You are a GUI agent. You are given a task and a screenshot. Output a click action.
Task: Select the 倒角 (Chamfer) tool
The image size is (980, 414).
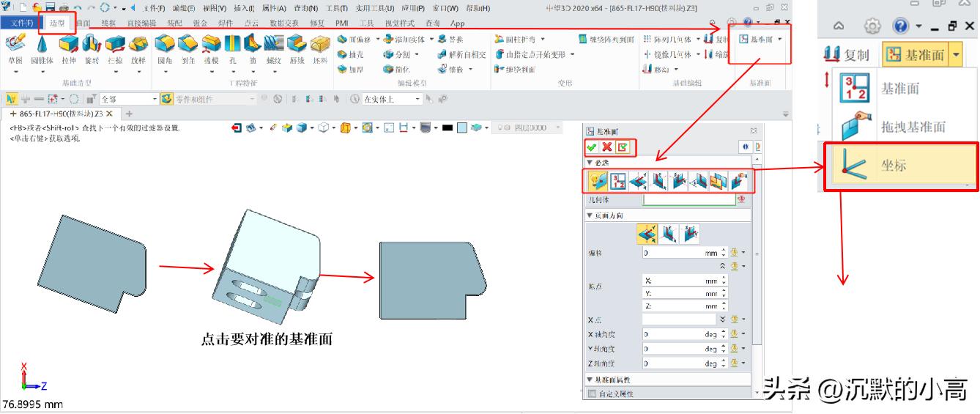pos(188,49)
